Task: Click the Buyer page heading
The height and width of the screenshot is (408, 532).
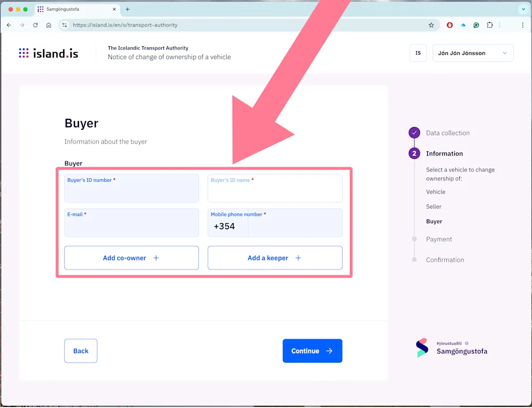Action: [81, 123]
